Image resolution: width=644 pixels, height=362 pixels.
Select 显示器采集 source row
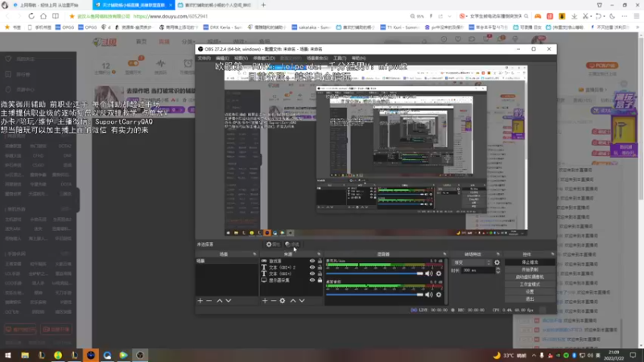tap(291, 280)
